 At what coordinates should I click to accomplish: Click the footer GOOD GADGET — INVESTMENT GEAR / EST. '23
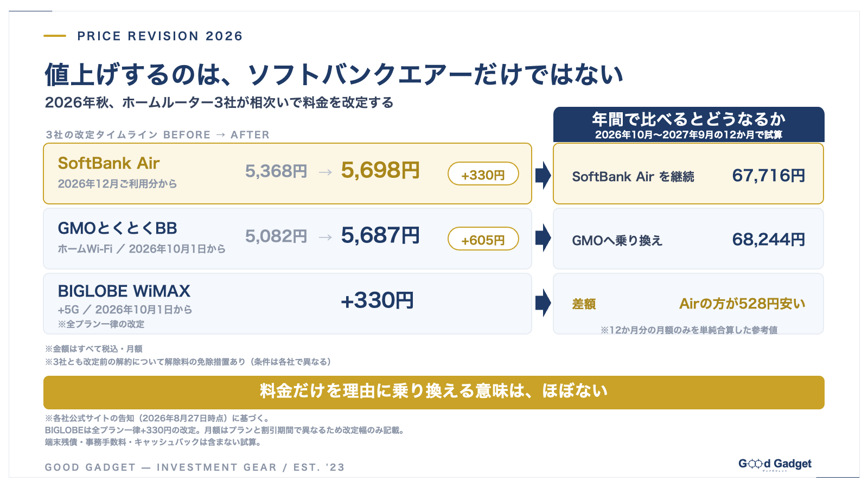click(x=195, y=467)
